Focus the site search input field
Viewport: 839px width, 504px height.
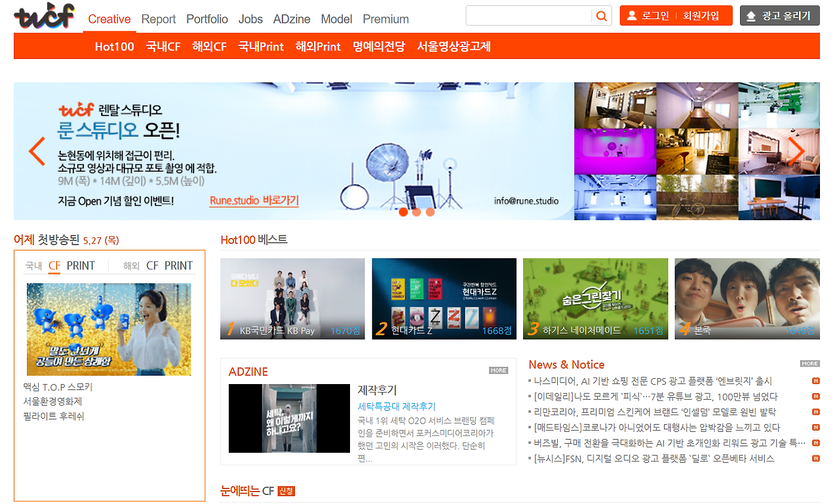[528, 16]
